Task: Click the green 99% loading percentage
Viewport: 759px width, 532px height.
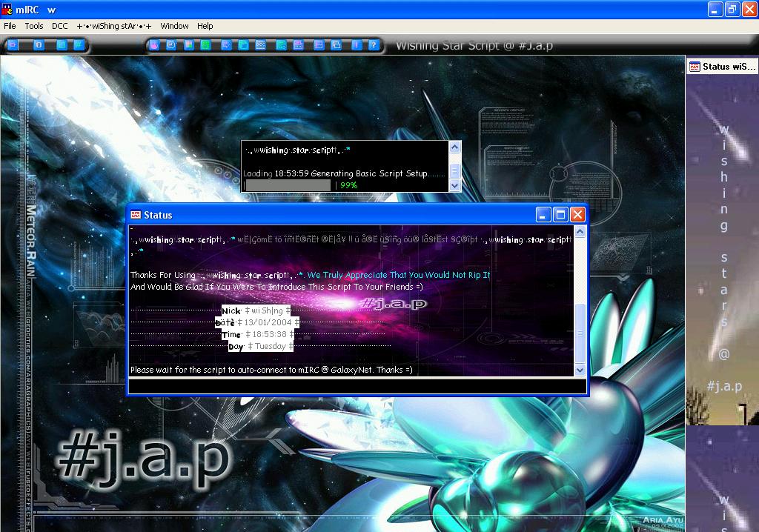Action: coord(348,185)
